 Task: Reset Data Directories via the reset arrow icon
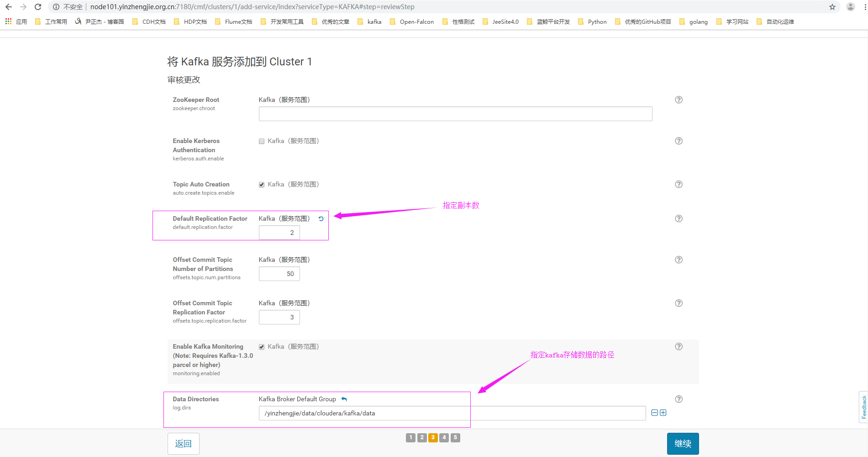pos(344,399)
